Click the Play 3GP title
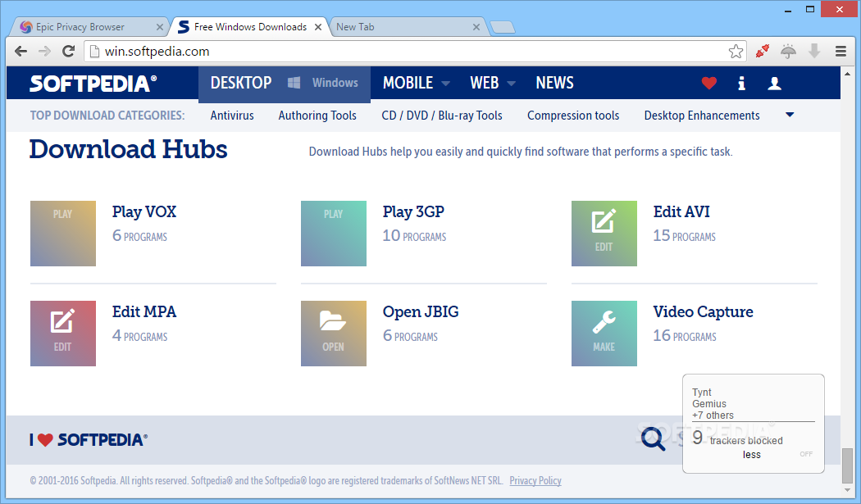 413,212
